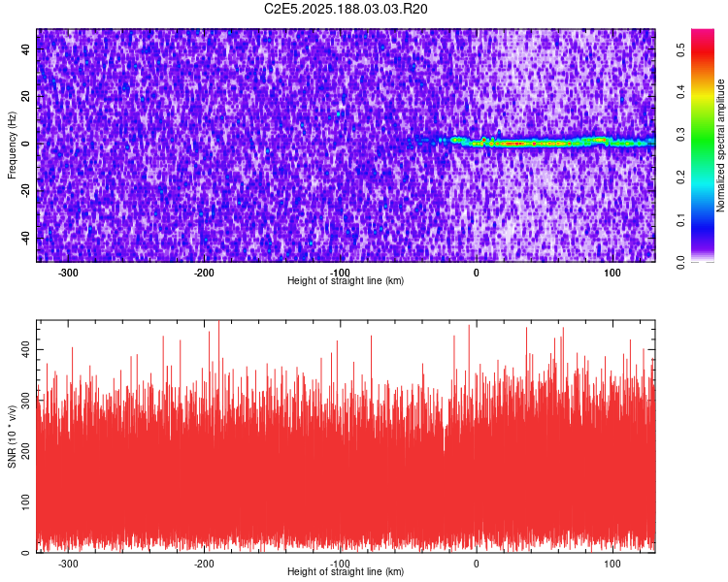Click the spectrogram 100 km tick label

pyautogui.click(x=612, y=273)
